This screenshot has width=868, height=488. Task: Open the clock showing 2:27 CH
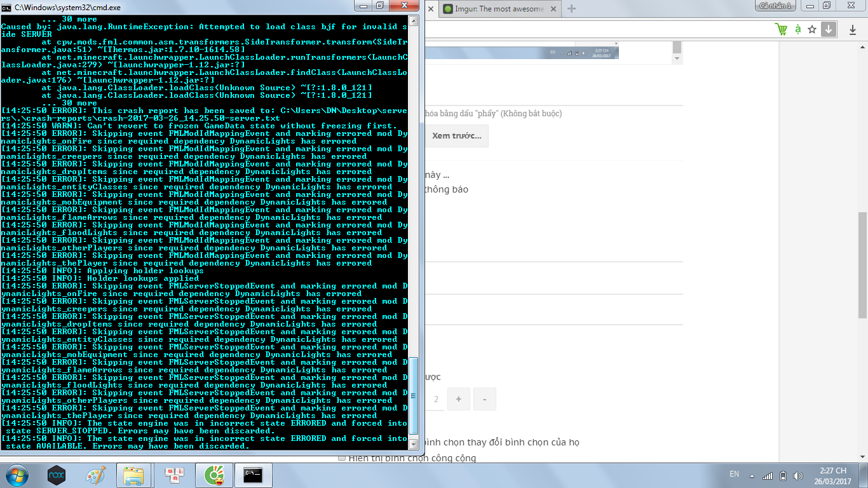click(832, 475)
